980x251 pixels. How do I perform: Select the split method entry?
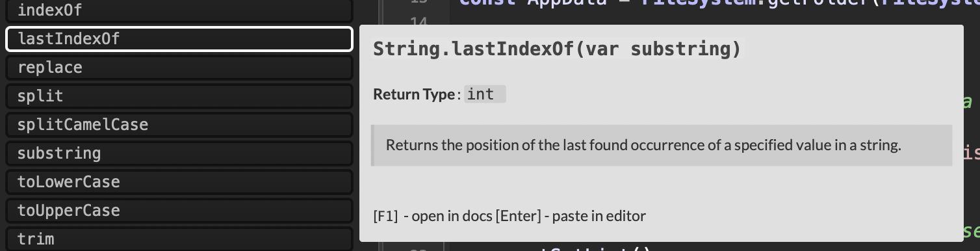click(179, 96)
